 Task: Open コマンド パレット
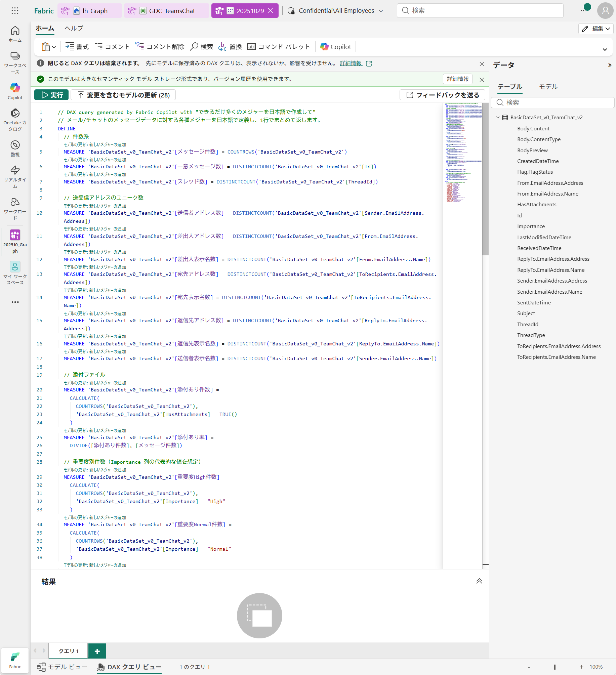(x=279, y=47)
